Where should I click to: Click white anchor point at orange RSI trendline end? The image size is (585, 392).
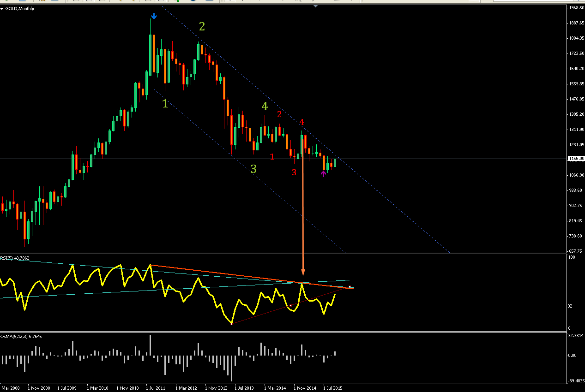point(350,287)
